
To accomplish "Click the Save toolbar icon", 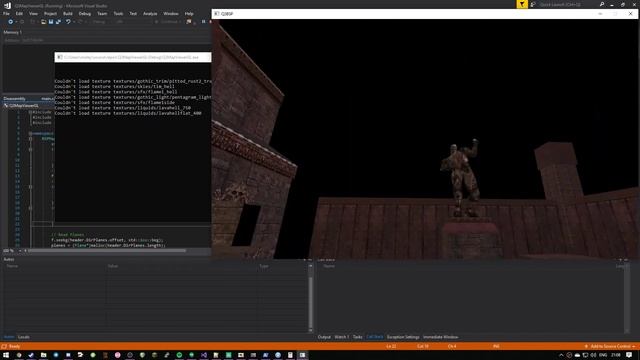I will pos(51,22).
